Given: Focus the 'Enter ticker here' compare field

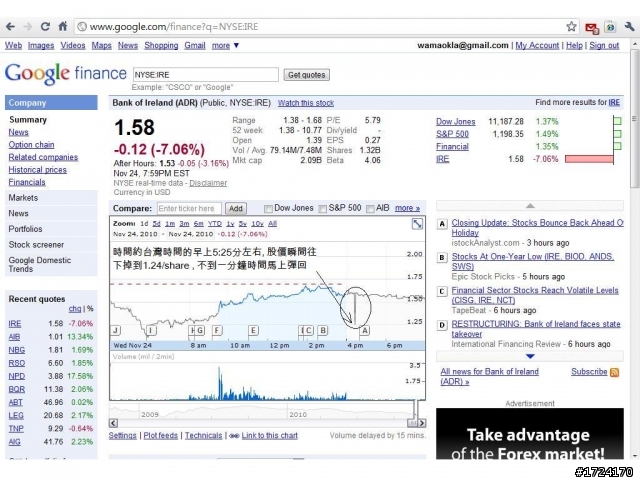Looking at the screenshot, I should pyautogui.click(x=189, y=209).
